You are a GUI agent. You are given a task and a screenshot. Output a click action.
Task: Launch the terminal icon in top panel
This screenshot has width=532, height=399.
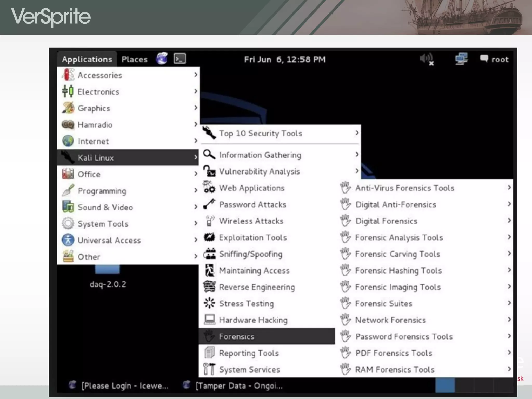[180, 59]
